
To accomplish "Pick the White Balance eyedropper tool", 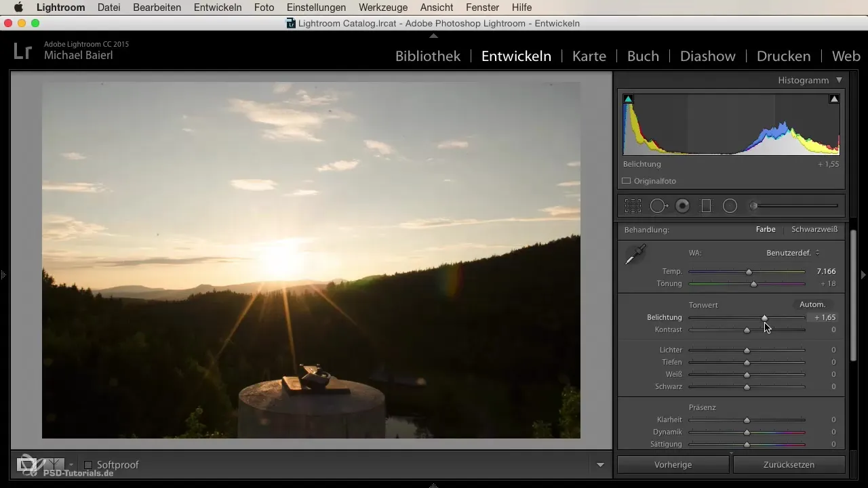I will tap(635, 255).
